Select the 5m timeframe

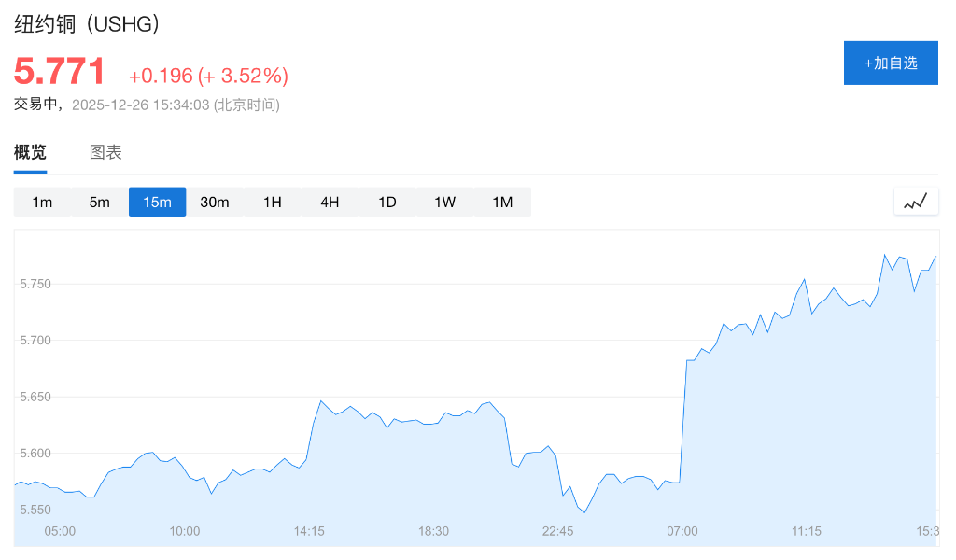click(x=100, y=202)
